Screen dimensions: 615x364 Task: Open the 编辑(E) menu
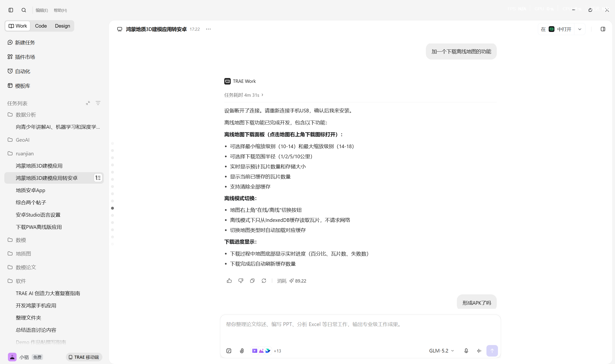pos(42,10)
